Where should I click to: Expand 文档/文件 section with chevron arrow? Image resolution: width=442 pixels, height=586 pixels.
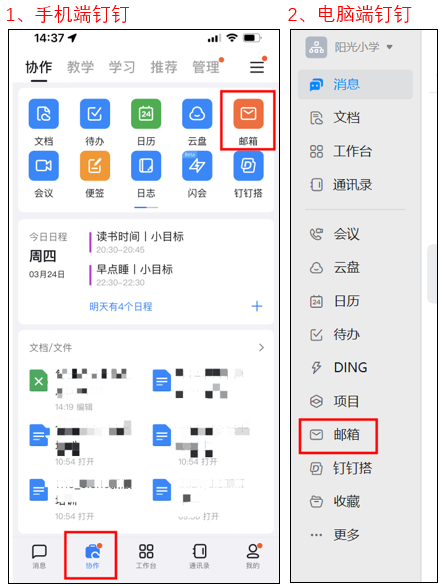[261, 348]
